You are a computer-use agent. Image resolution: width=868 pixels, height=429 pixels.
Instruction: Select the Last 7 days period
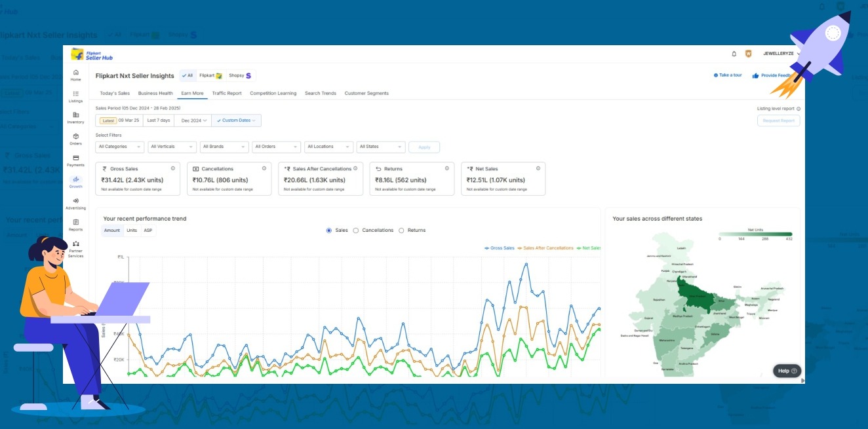(x=158, y=121)
